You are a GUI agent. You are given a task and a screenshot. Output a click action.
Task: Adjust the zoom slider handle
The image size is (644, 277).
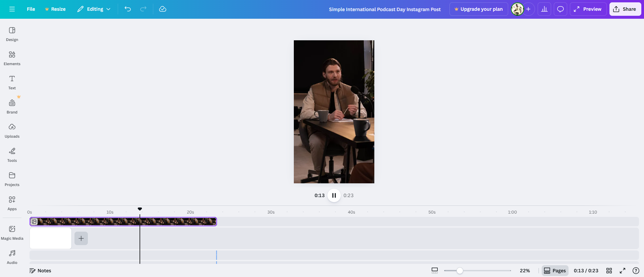[460, 271]
